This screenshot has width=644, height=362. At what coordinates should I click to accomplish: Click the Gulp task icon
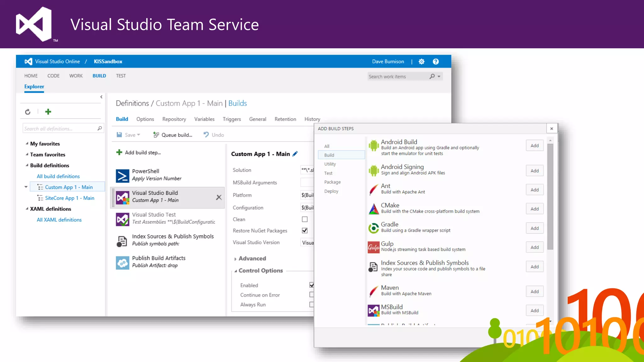[374, 247]
